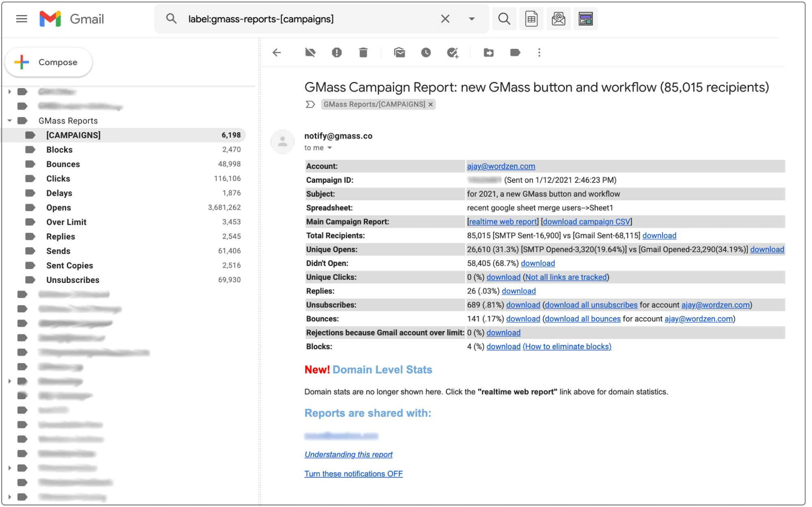The width and height of the screenshot is (812, 507).
Task: Open the three-dot more options menu
Action: (x=539, y=52)
